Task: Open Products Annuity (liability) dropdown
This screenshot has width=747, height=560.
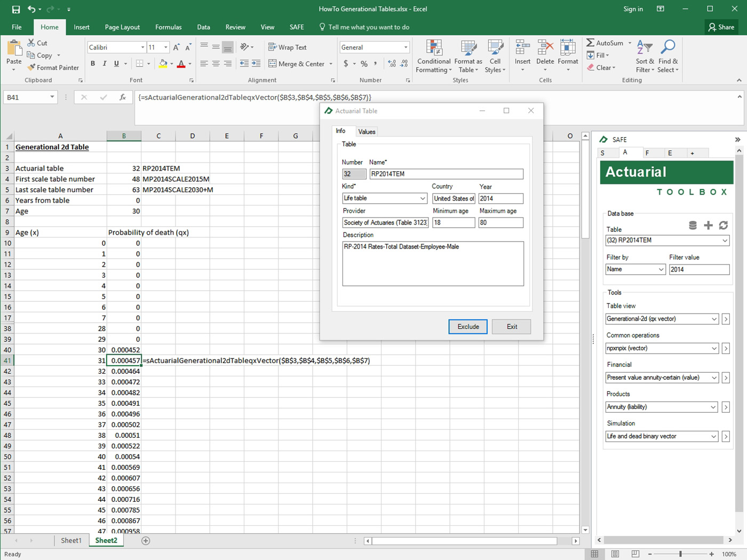Action: [x=713, y=407]
